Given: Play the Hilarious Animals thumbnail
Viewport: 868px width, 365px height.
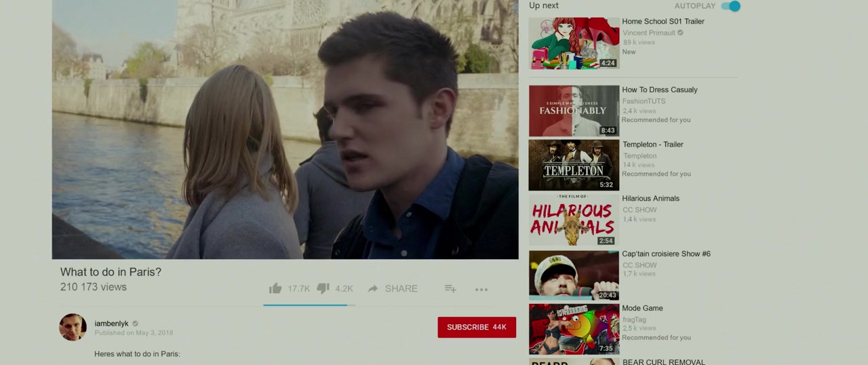Looking at the screenshot, I should pos(574,220).
